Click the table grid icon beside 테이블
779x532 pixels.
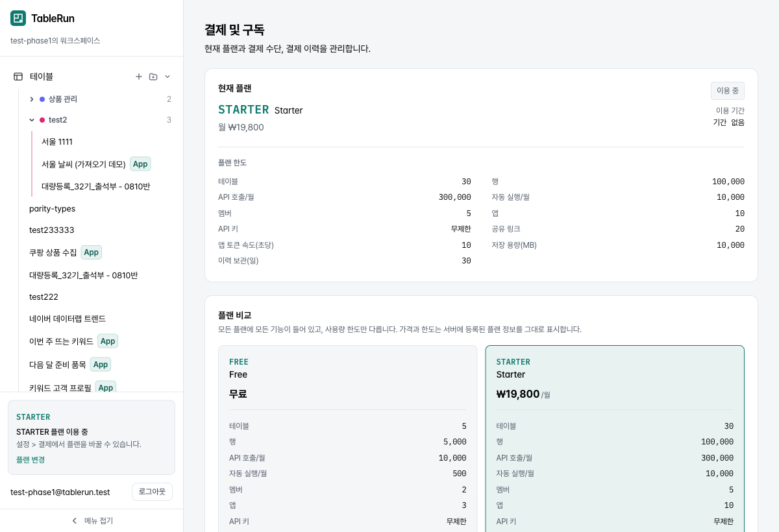(18, 77)
